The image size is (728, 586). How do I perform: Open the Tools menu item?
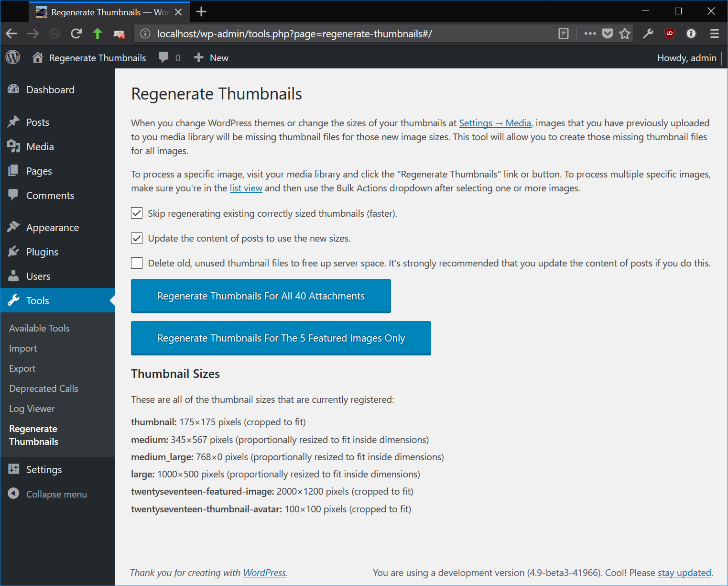point(58,300)
